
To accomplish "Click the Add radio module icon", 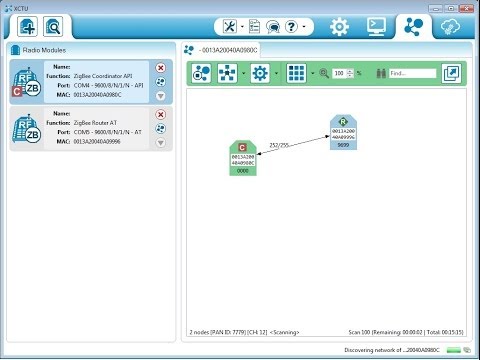I will [x=27, y=26].
